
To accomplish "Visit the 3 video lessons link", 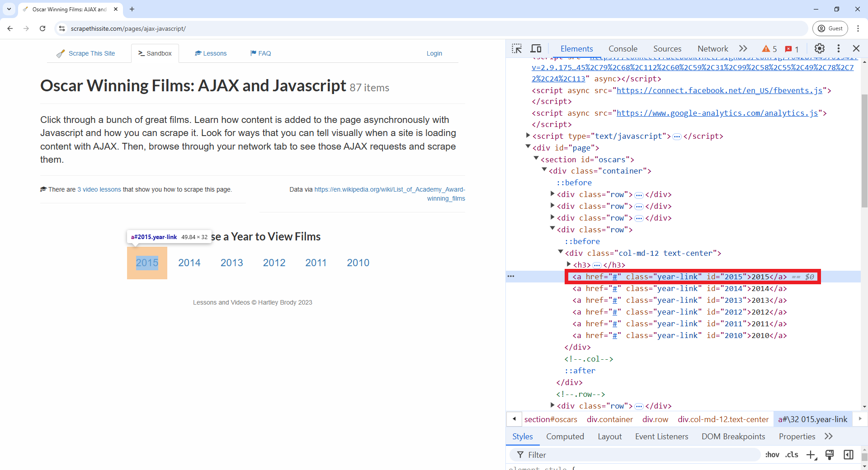I will (99, 189).
